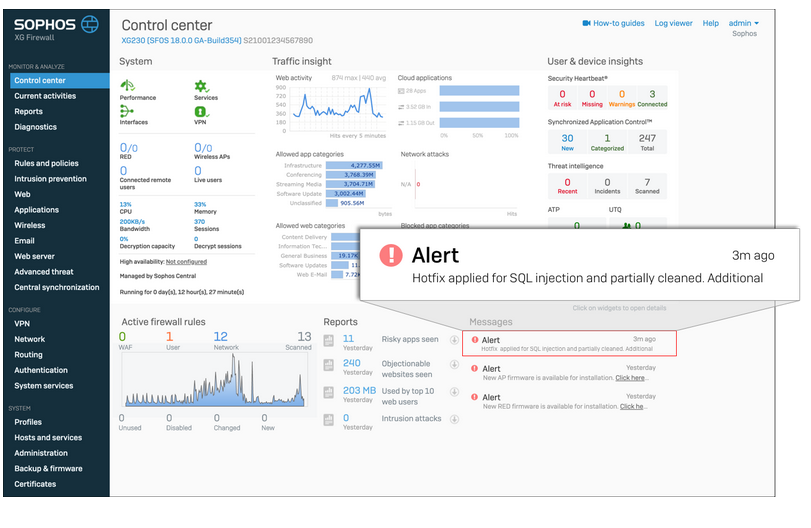Click the How-to guides link

click(619, 23)
